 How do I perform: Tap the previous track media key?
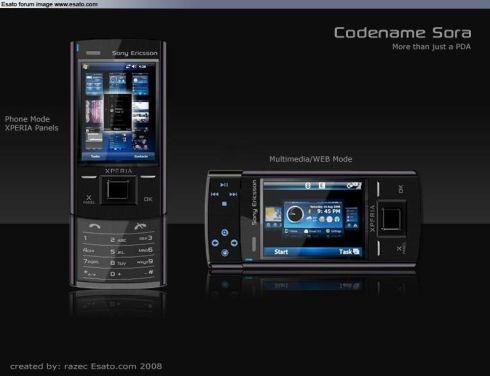(215, 194)
